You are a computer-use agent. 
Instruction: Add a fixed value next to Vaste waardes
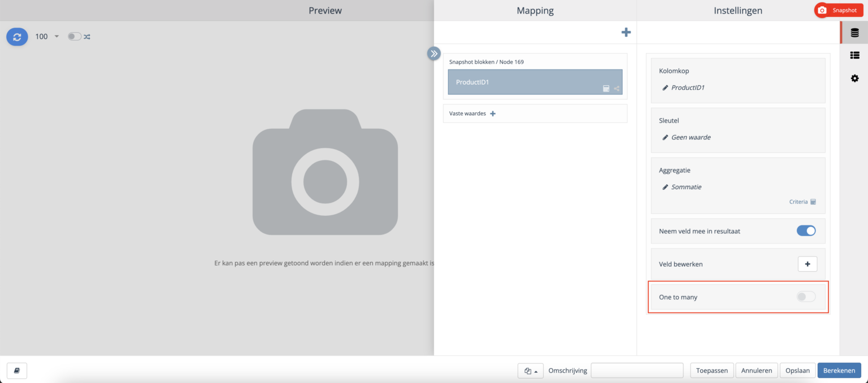point(493,114)
